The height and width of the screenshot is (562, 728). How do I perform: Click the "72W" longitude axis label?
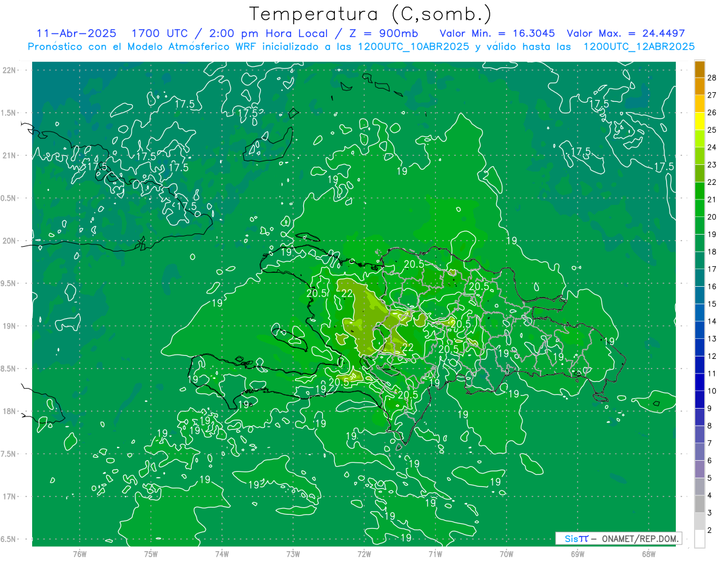coord(364,554)
